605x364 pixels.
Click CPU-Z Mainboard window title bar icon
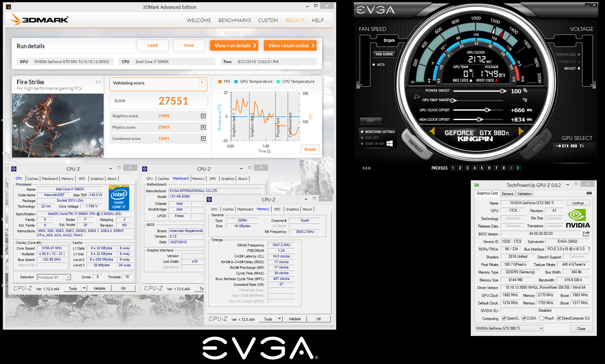(145, 169)
